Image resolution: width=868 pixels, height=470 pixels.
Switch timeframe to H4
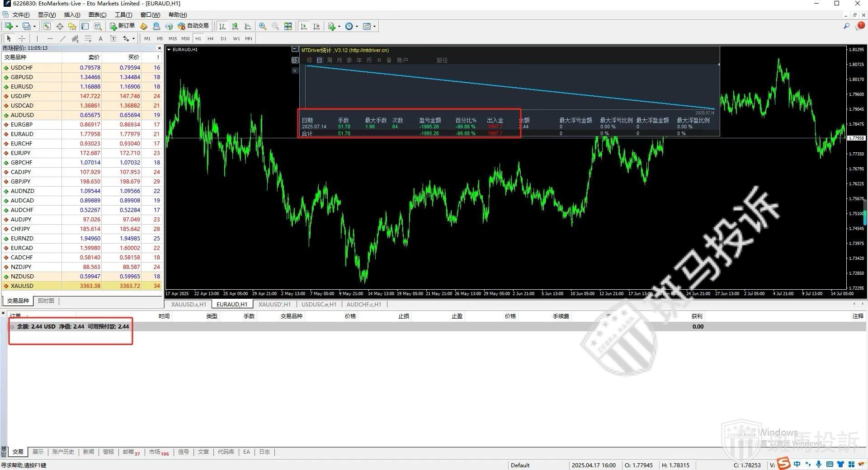210,38
